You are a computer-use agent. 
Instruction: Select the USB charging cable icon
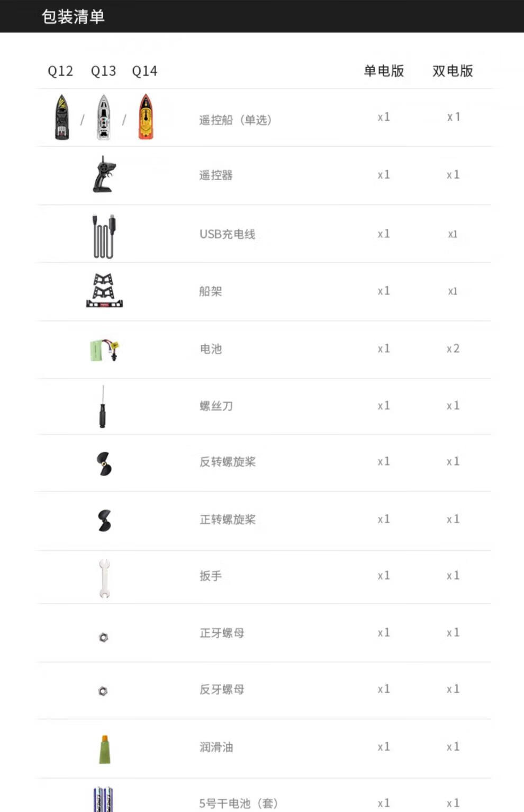pos(104,236)
